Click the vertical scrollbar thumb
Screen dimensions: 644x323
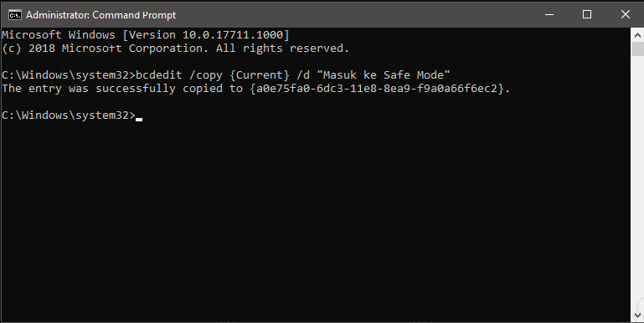[637, 49]
